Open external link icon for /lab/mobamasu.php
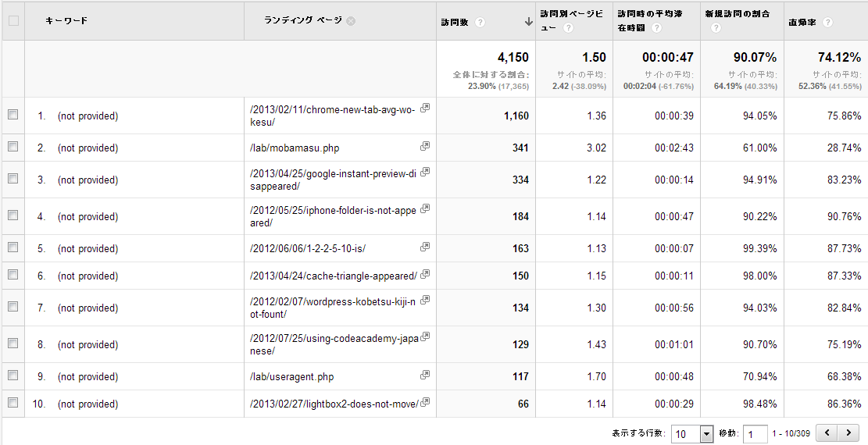Image resolution: width=868 pixels, height=445 pixels. click(x=425, y=146)
